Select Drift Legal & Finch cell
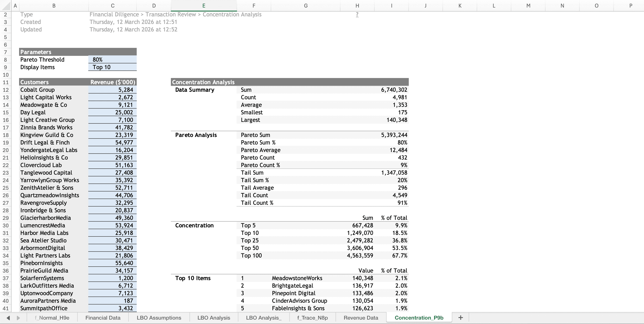Viewport: 644px width, 324px height. [x=54, y=142]
